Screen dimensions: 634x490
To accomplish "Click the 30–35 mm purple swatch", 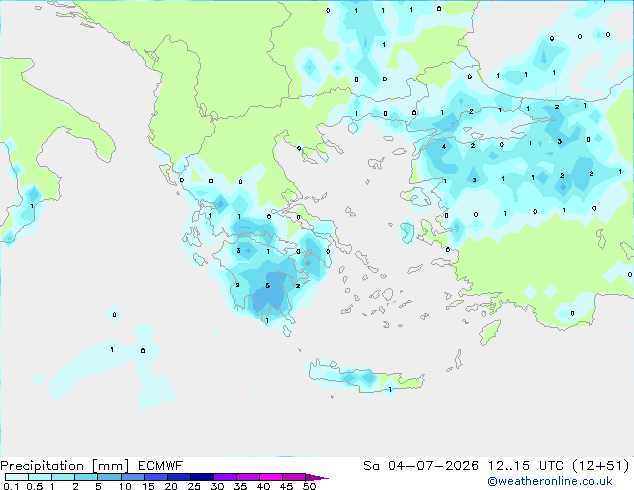I will [x=224, y=477].
